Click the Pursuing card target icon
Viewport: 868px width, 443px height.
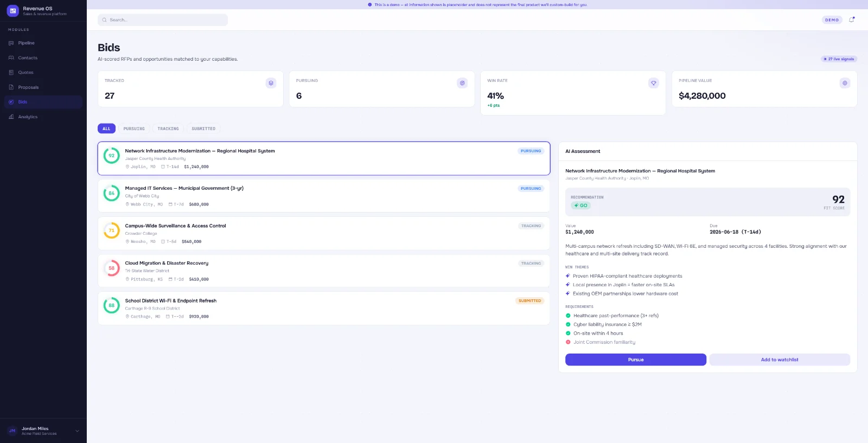(x=462, y=83)
